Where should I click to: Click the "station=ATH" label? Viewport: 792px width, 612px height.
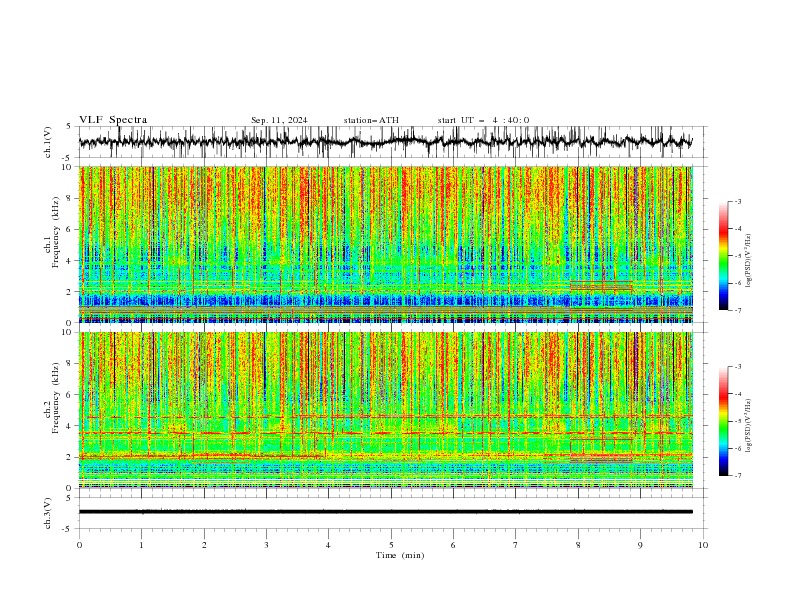pos(371,120)
